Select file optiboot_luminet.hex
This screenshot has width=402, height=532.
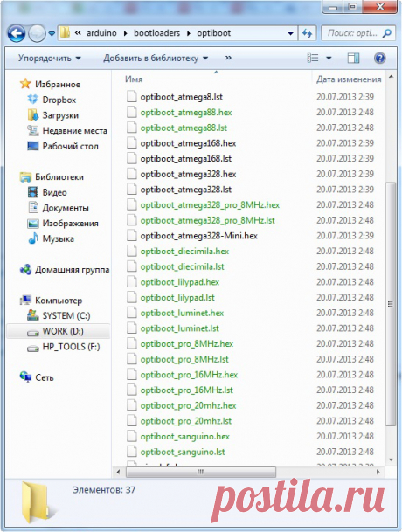pos(182,313)
